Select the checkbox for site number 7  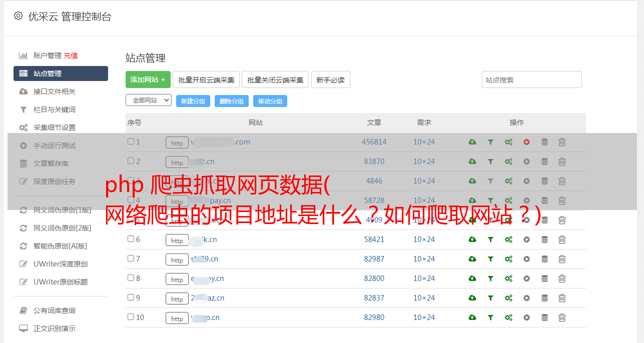[x=131, y=258]
